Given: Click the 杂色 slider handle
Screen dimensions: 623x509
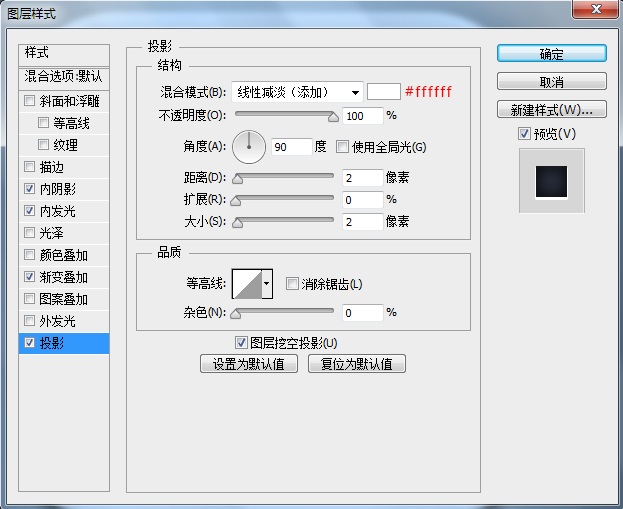Looking at the screenshot, I should pyautogui.click(x=236, y=314).
